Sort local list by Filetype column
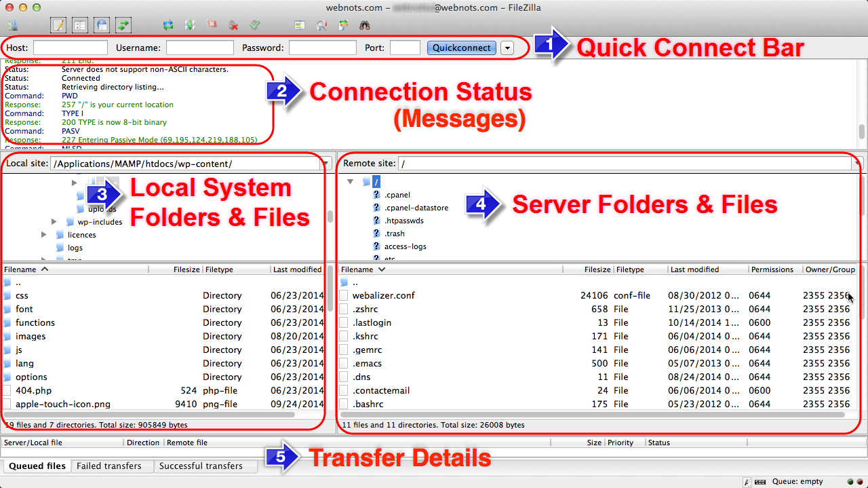 236,269
